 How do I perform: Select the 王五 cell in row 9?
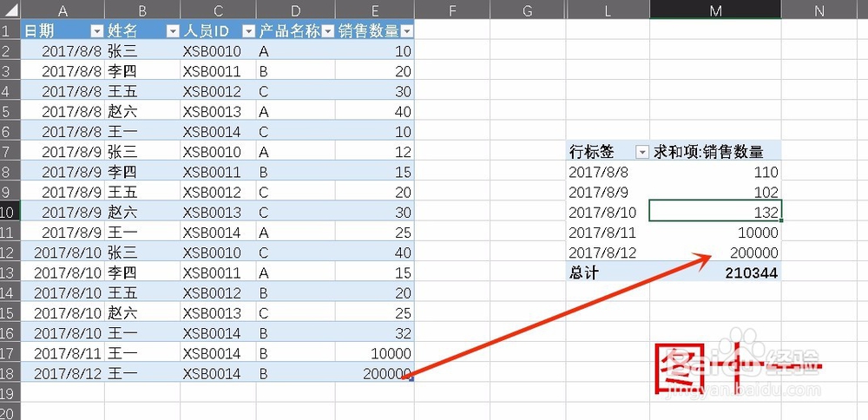[x=142, y=192]
